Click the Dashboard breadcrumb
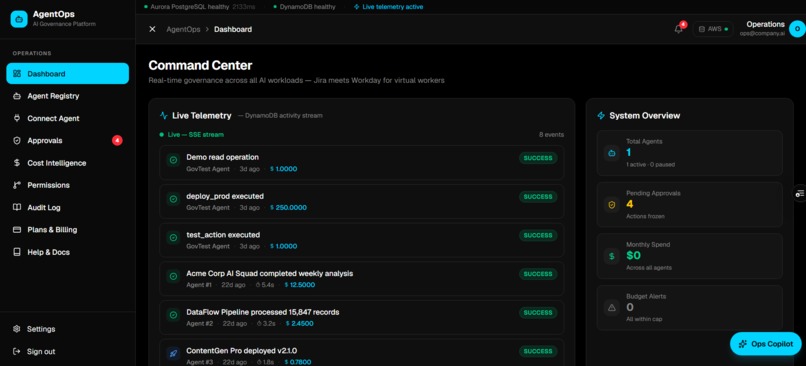The width and height of the screenshot is (806, 366). (233, 29)
